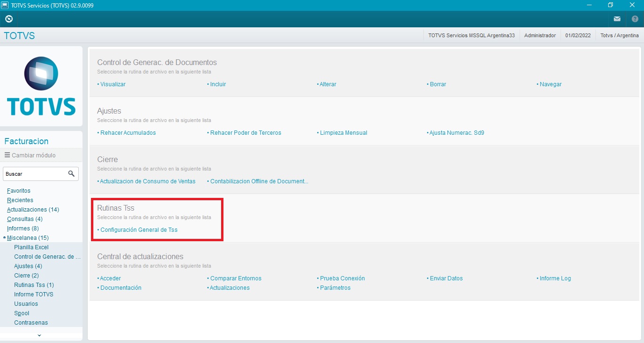Image resolution: width=644 pixels, height=343 pixels.
Task: Open Recientes in the sidebar
Action: pyautogui.click(x=20, y=200)
